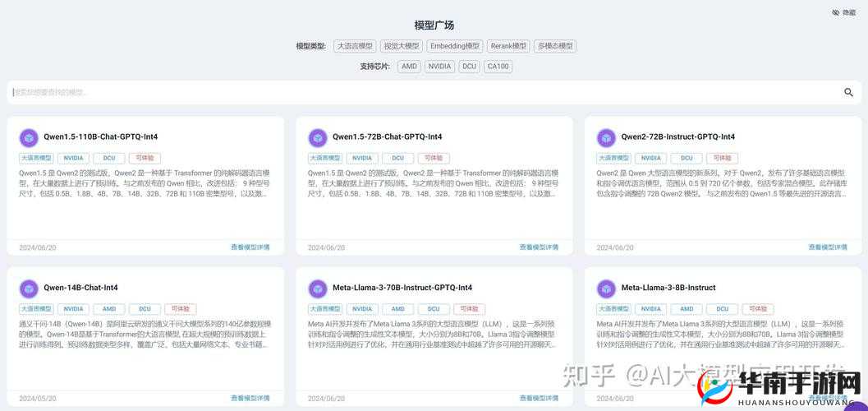The width and height of the screenshot is (868, 411).
Task: Click NVIDIA tag on Meta-Llama-3-8B-Instruct card
Action: coord(650,309)
